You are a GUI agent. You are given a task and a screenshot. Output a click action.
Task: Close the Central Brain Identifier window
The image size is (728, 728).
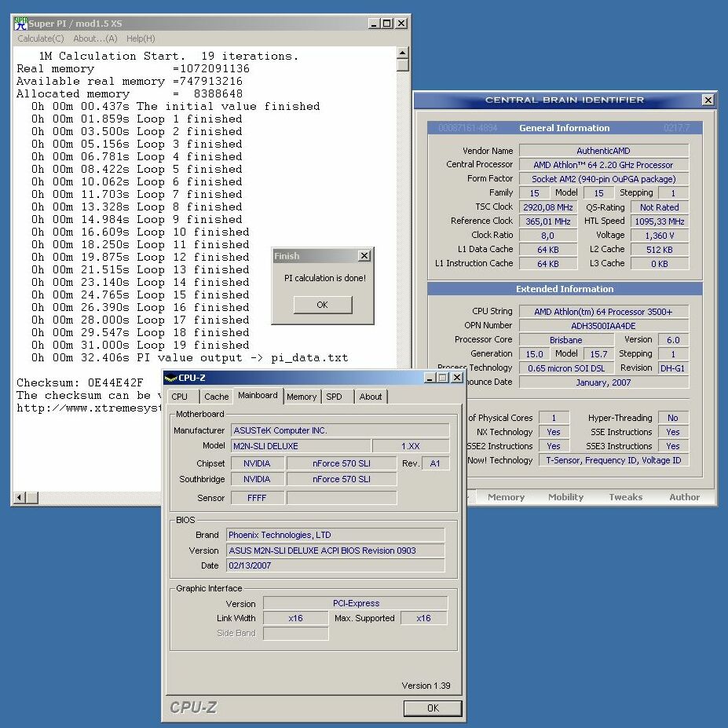708,100
